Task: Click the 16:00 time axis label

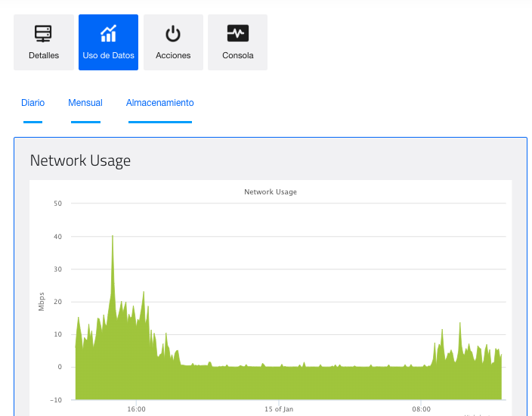Action: point(136,409)
